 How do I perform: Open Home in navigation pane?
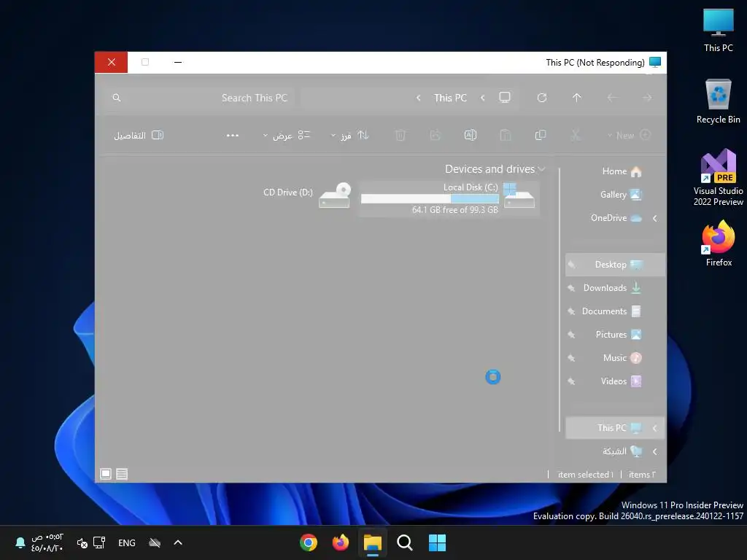click(x=622, y=171)
